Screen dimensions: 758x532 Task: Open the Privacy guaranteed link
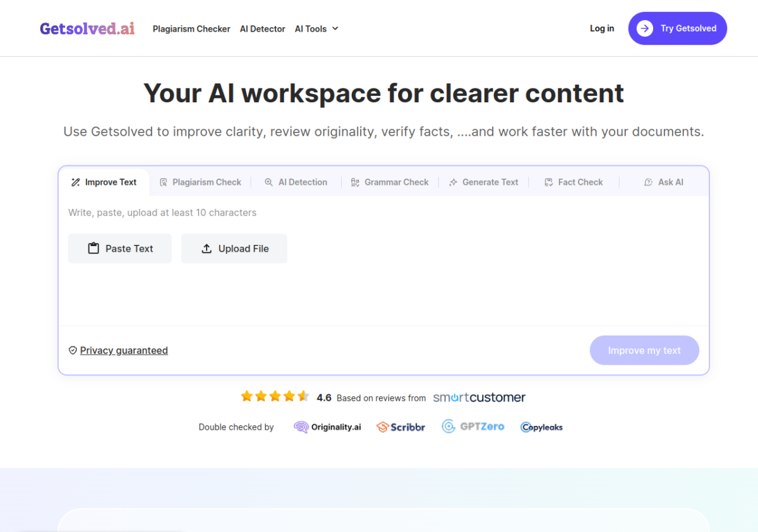click(x=124, y=350)
